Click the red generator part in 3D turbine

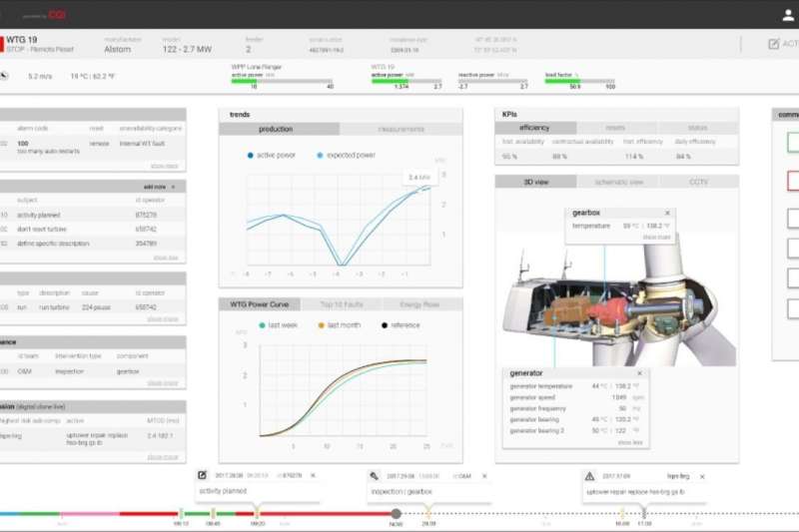(x=608, y=309)
